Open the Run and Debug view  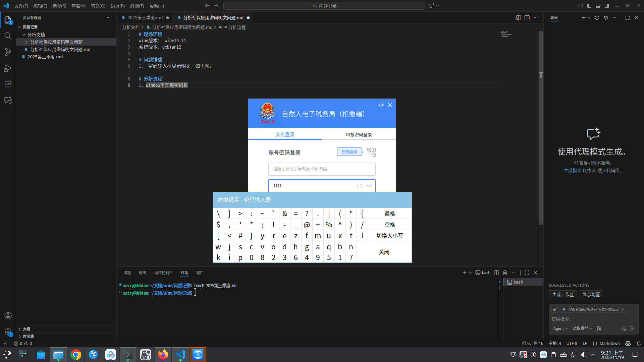8,68
